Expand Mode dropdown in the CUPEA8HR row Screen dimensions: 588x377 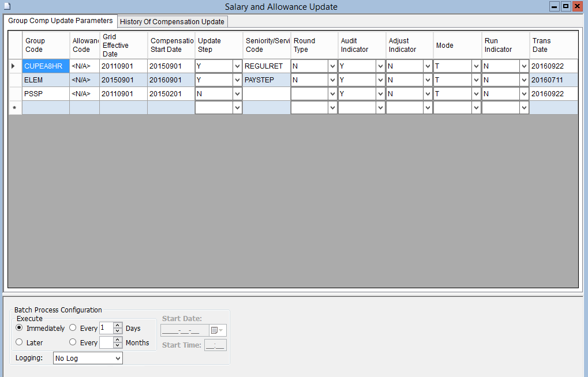476,66
